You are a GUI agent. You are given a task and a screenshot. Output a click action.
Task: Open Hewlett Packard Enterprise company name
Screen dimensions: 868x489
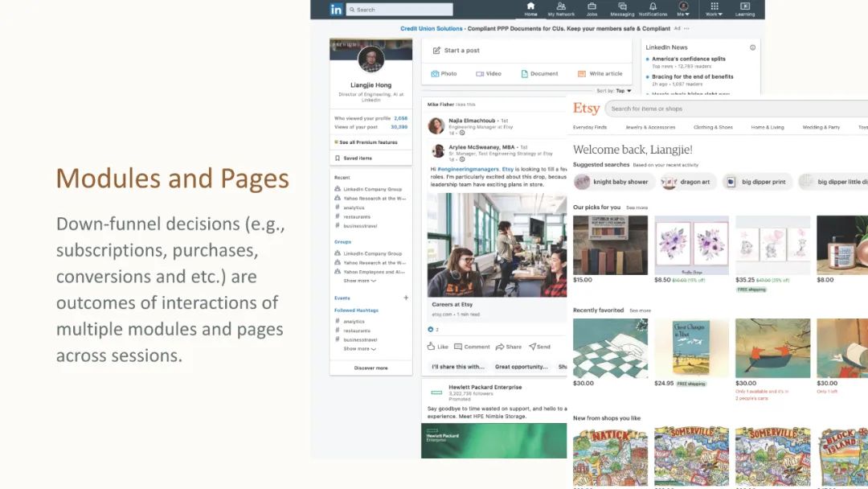pos(485,387)
